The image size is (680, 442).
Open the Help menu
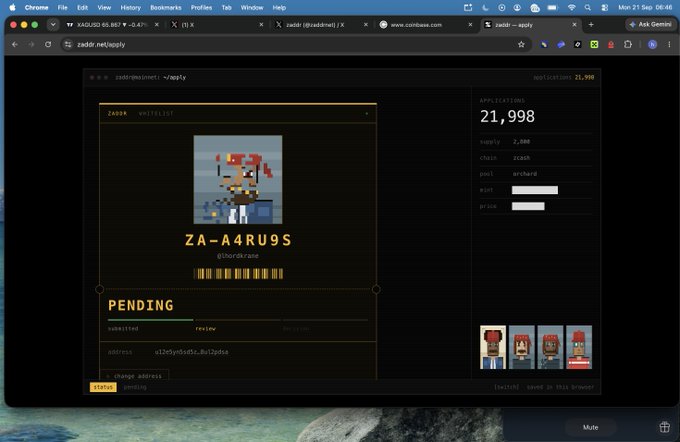coord(279,7)
